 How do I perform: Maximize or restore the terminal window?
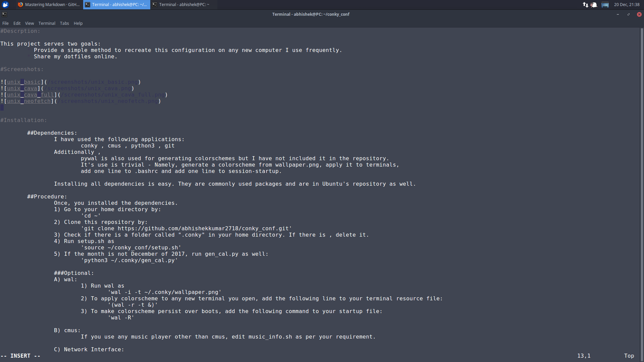pos(629,14)
